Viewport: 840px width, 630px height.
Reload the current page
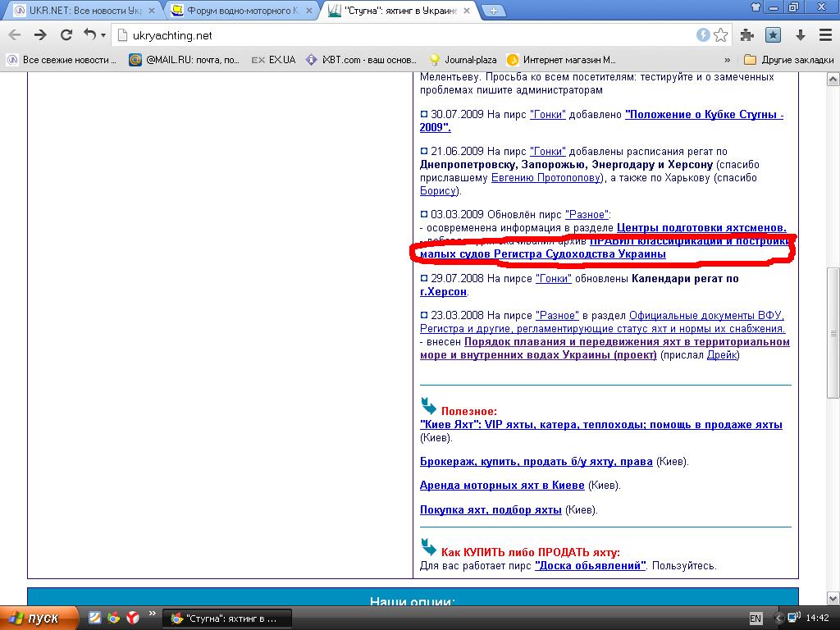(66, 35)
